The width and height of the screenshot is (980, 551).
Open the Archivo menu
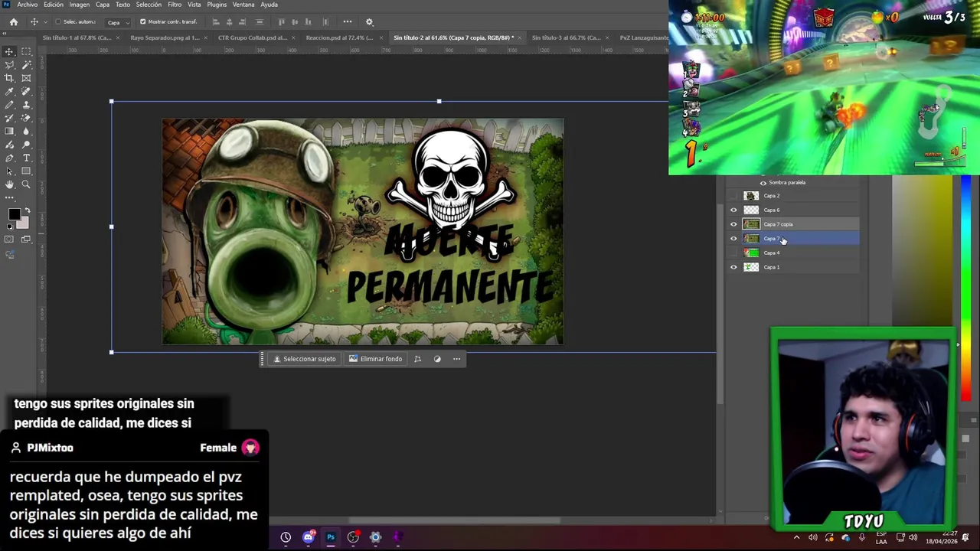(28, 5)
